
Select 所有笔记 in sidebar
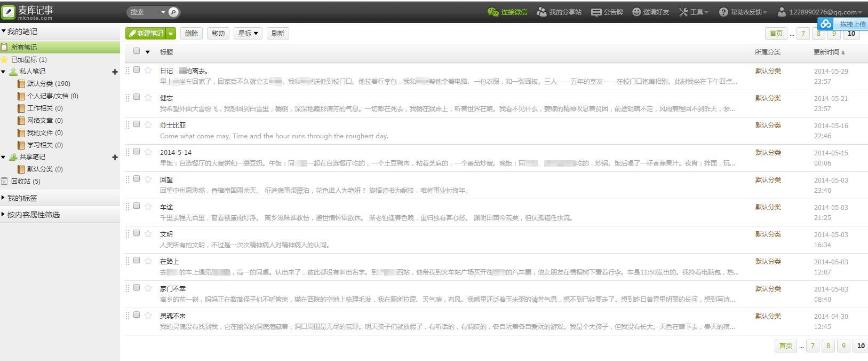[60, 47]
